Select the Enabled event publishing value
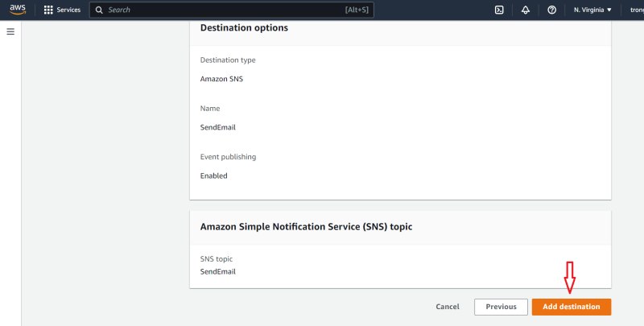Image resolution: width=644 pixels, height=326 pixels. pyautogui.click(x=213, y=175)
